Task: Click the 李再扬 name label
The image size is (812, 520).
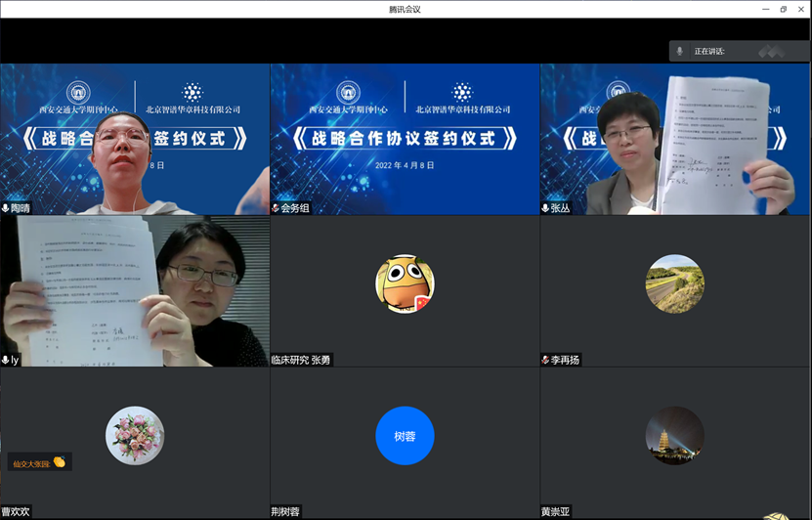Action: [x=565, y=360]
